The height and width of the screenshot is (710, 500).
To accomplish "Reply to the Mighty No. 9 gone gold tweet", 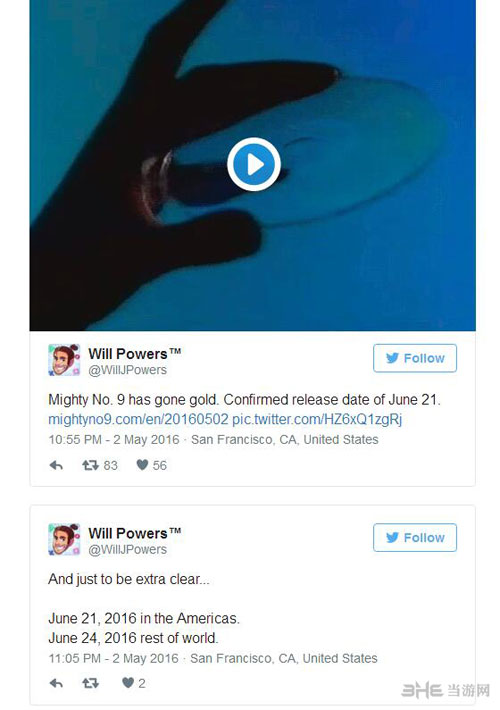I will (x=56, y=465).
